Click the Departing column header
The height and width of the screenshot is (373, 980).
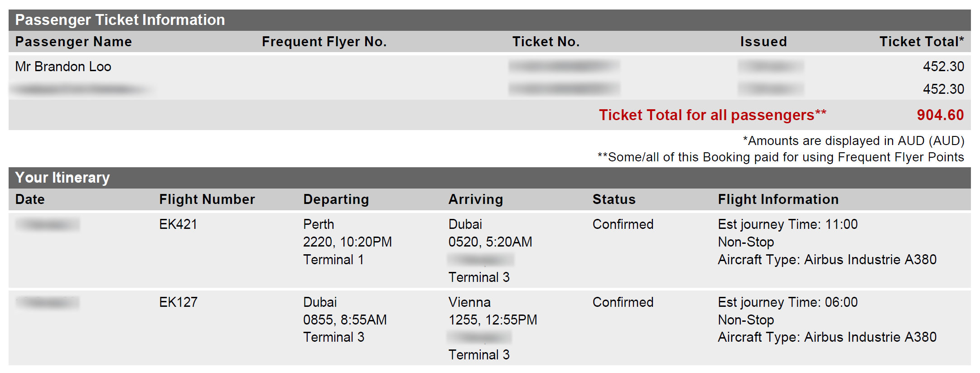pyautogui.click(x=336, y=199)
